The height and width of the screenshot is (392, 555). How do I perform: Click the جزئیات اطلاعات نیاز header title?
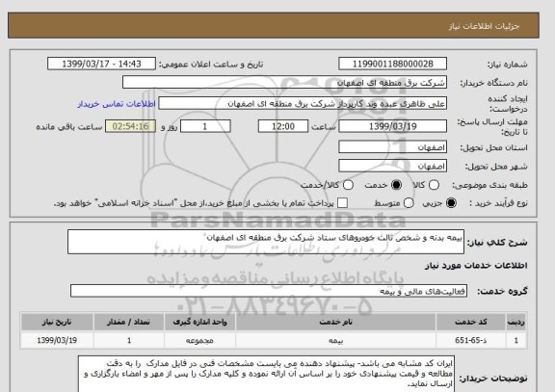[484, 27]
